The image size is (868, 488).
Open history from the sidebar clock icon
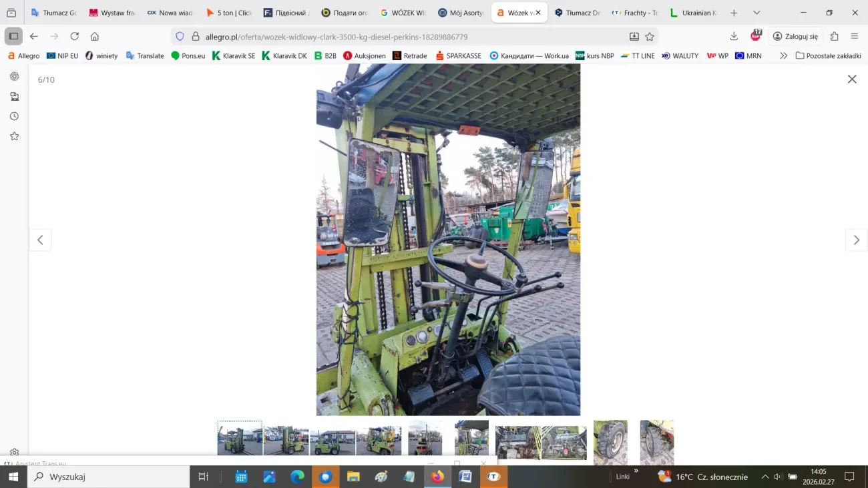point(14,116)
